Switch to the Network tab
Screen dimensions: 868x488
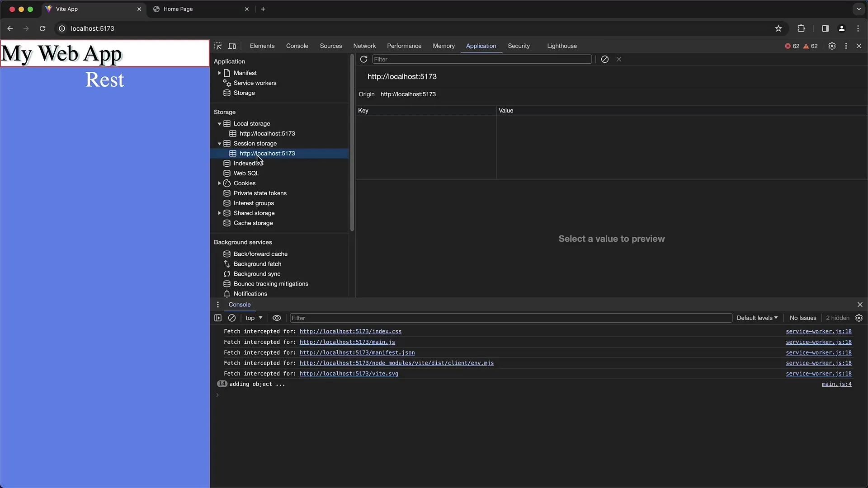(364, 46)
